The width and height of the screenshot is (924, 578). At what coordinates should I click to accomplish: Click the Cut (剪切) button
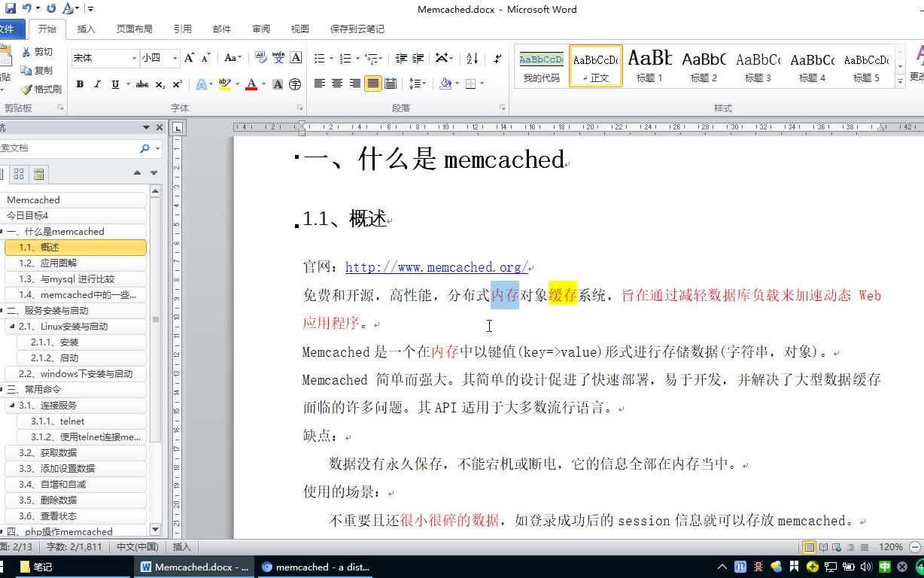tap(38, 52)
